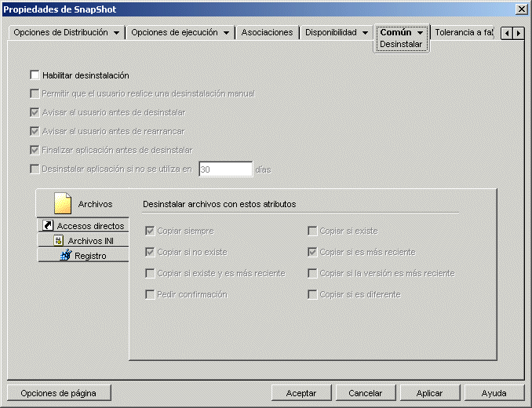Click the Archivos yellow page icon
532x408 pixels.
pos(63,203)
